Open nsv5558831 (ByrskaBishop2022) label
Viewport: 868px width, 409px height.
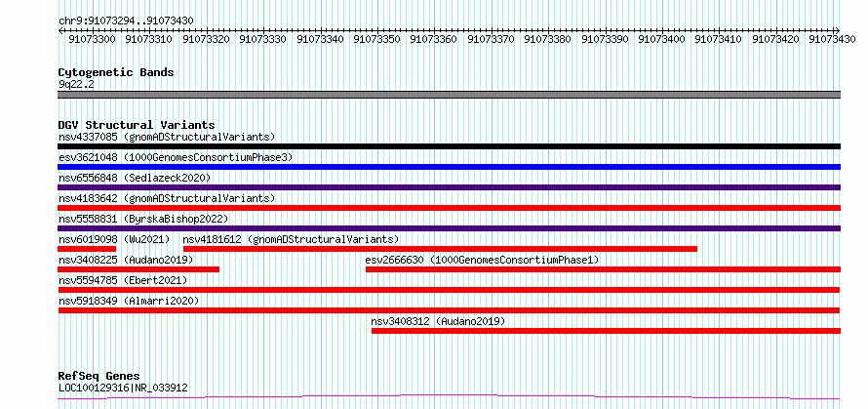pos(142,219)
